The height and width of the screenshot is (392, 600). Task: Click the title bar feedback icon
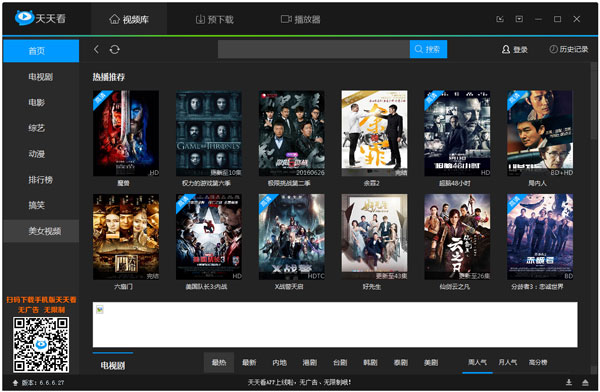click(x=500, y=19)
